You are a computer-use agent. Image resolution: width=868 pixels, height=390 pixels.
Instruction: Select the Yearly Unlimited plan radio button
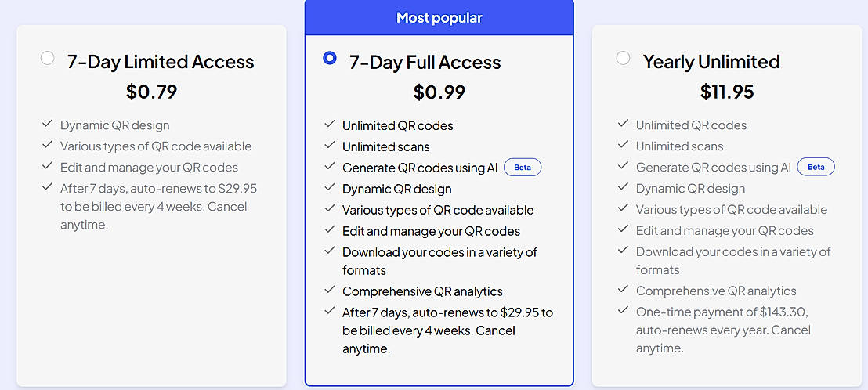[623, 58]
